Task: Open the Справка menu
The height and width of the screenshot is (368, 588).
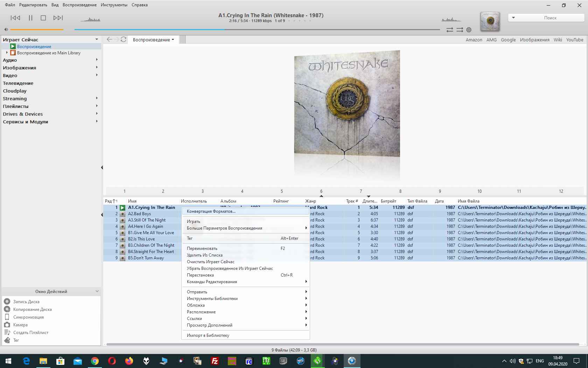Action: [140, 5]
